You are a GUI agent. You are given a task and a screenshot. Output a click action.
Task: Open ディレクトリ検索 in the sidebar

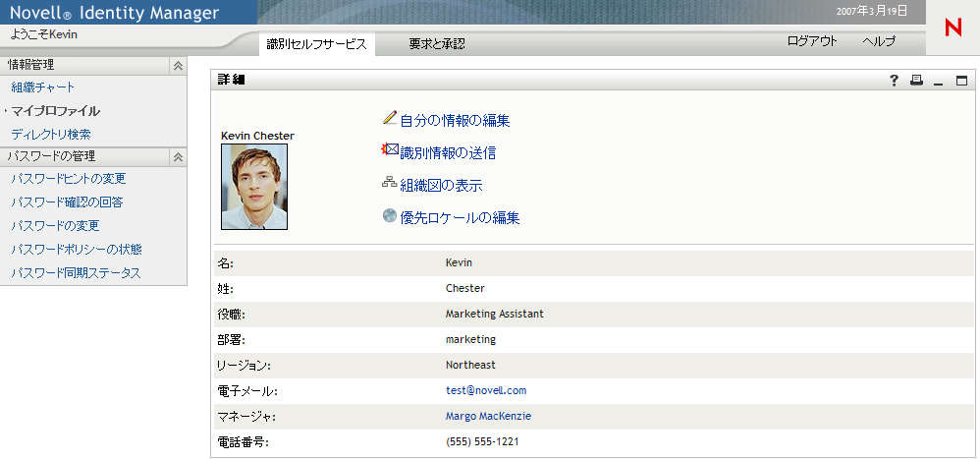(x=51, y=135)
